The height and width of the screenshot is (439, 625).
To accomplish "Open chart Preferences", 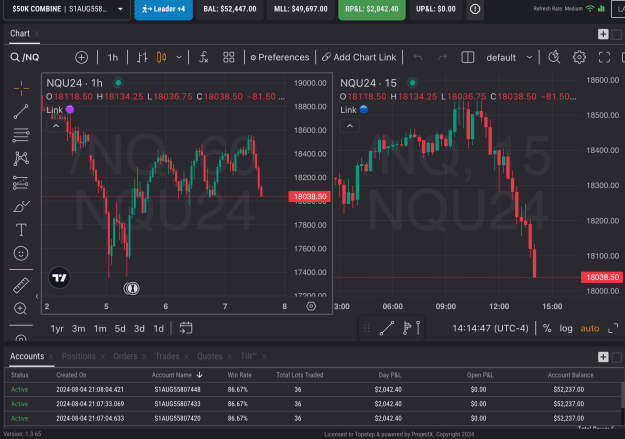I will (280, 57).
